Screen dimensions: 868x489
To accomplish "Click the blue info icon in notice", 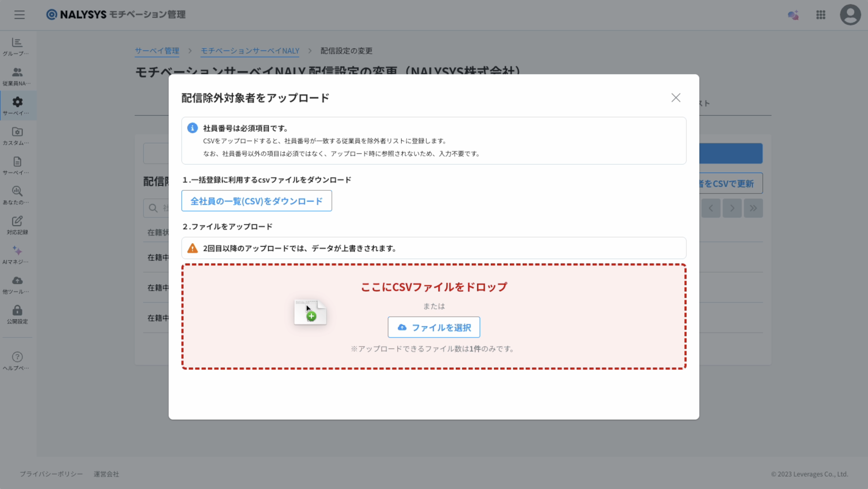I will point(193,128).
